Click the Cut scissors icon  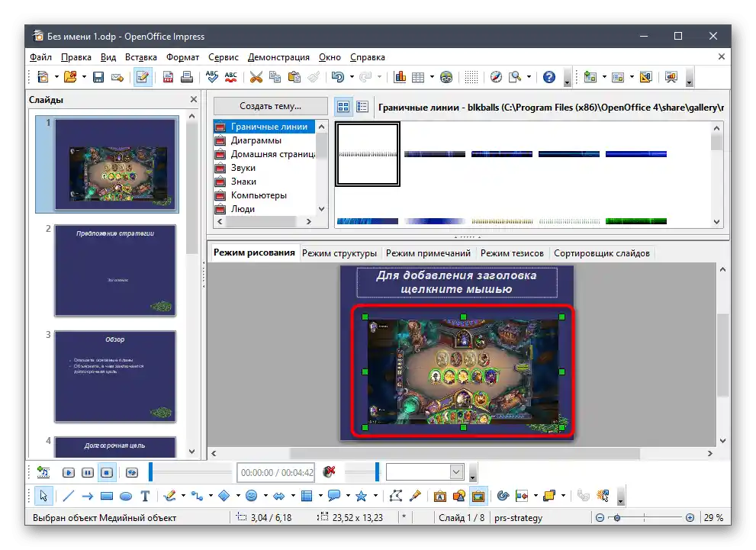coord(256,77)
